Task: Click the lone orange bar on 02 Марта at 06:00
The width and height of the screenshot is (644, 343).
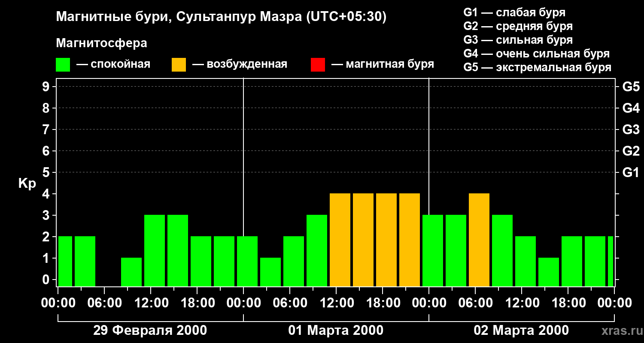Action: point(479,240)
